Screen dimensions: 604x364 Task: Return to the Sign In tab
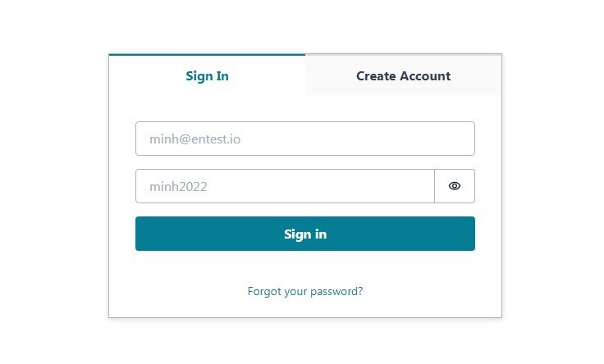(x=207, y=76)
